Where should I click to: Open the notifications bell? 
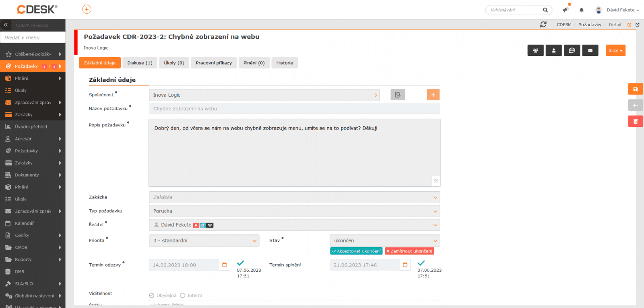pos(582,10)
